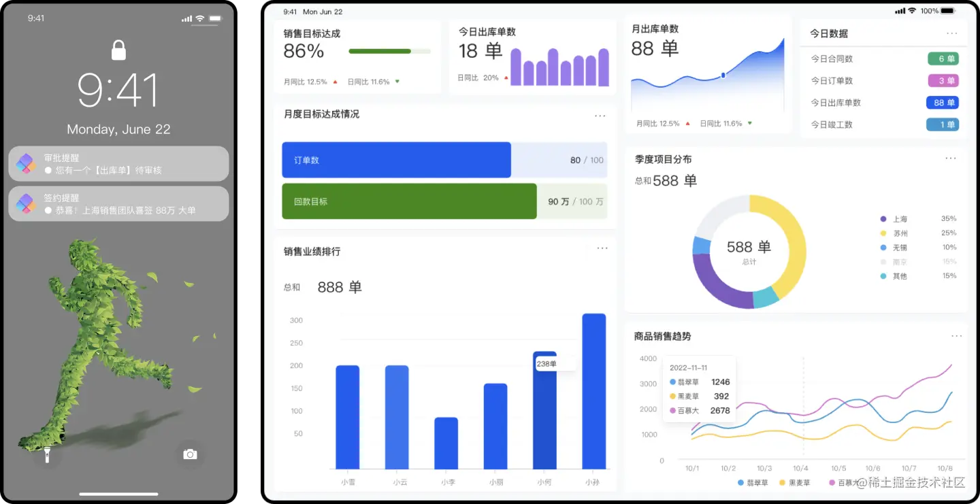Click the 2678 value in the trend tooltip

(x=719, y=410)
